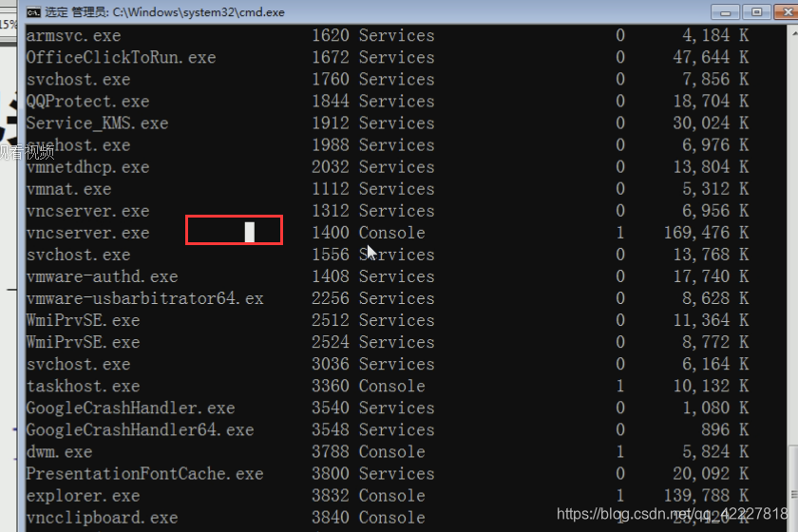Click the memory value 139,788 K
Screen dimensions: 798x532
coord(707,495)
